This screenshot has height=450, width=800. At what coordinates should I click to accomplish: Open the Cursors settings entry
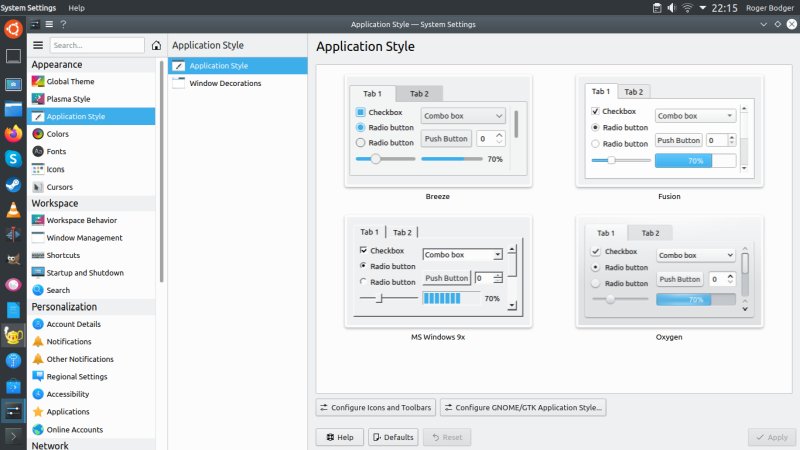(59, 187)
